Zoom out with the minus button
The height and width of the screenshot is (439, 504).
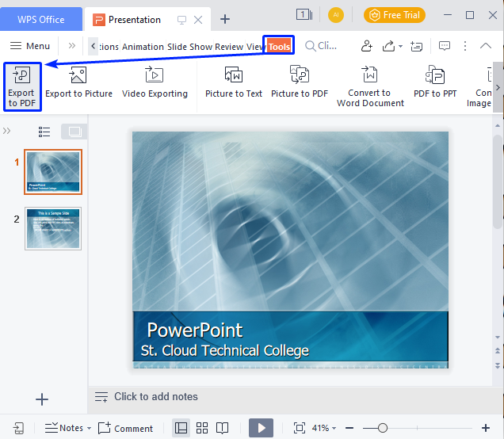pos(349,428)
